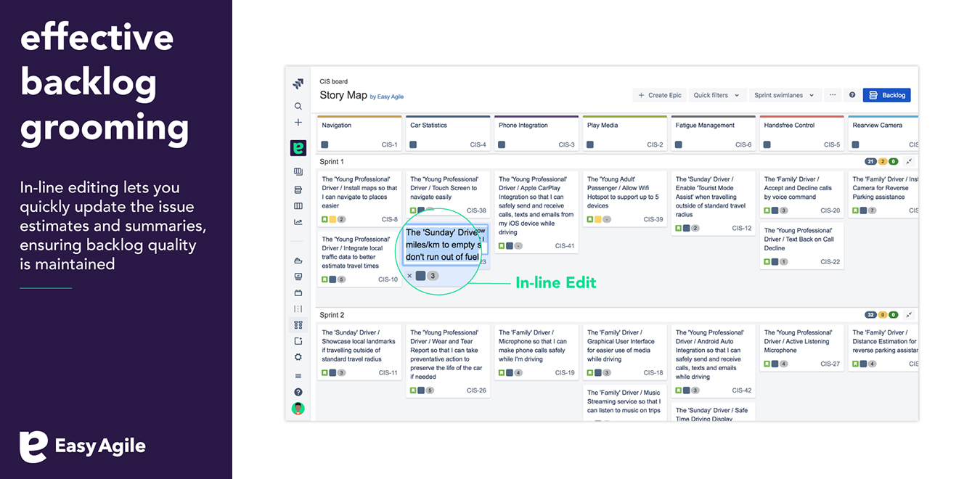Image resolution: width=980 pixels, height=479 pixels.
Task: Click estimate badge 3 on in-line edit card
Action: (x=433, y=276)
